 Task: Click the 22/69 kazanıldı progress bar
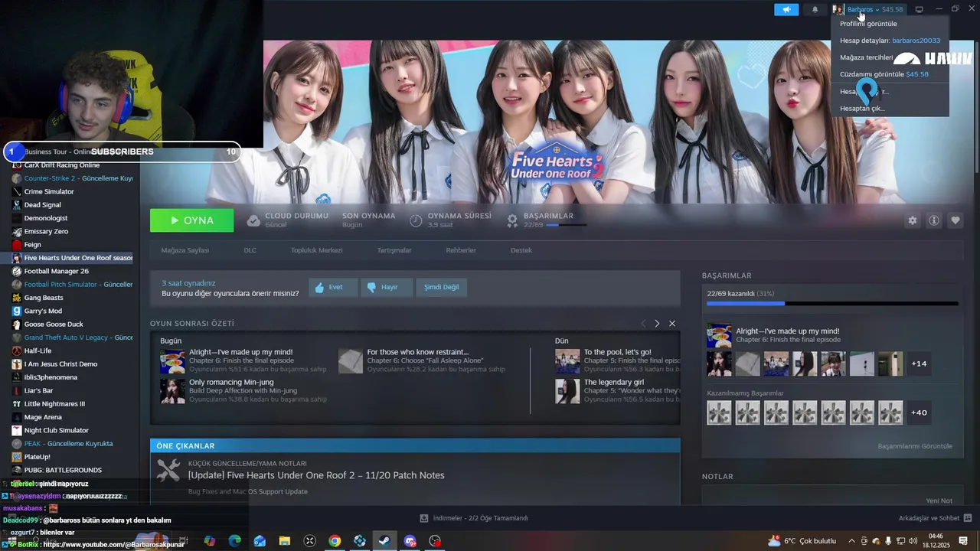[x=832, y=304]
